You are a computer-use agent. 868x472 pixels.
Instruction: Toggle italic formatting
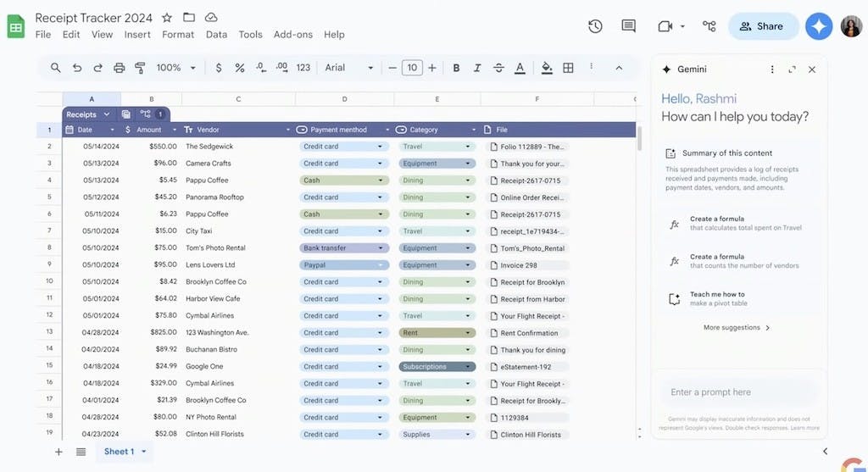tap(477, 68)
